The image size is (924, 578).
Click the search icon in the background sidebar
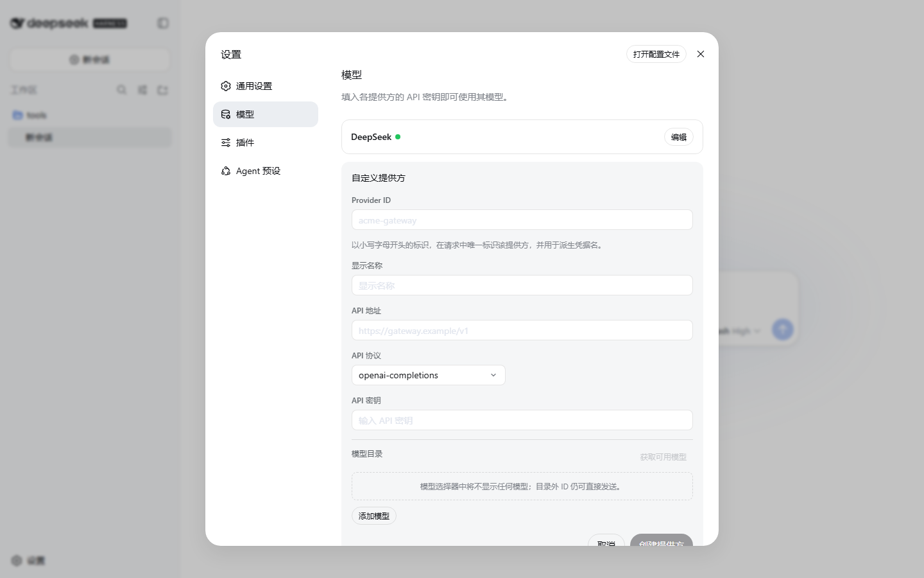121,90
